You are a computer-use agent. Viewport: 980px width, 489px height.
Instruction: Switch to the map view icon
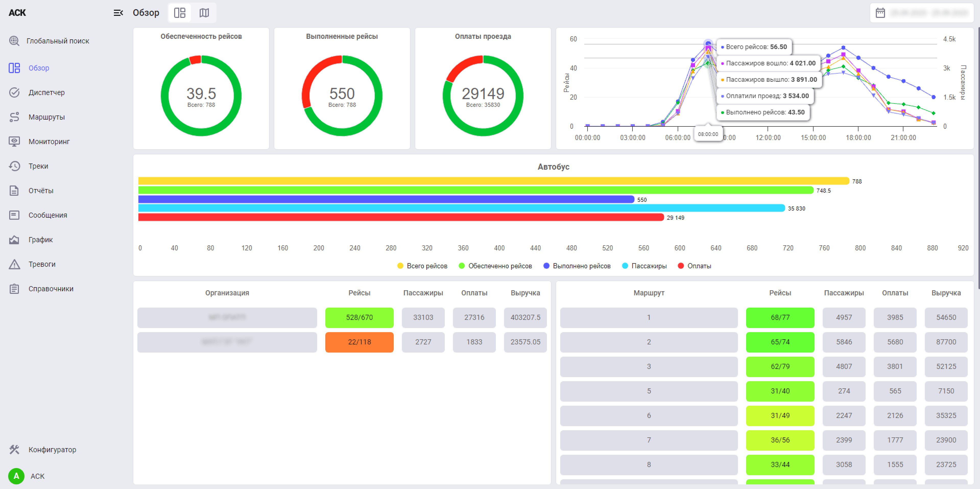pos(204,13)
